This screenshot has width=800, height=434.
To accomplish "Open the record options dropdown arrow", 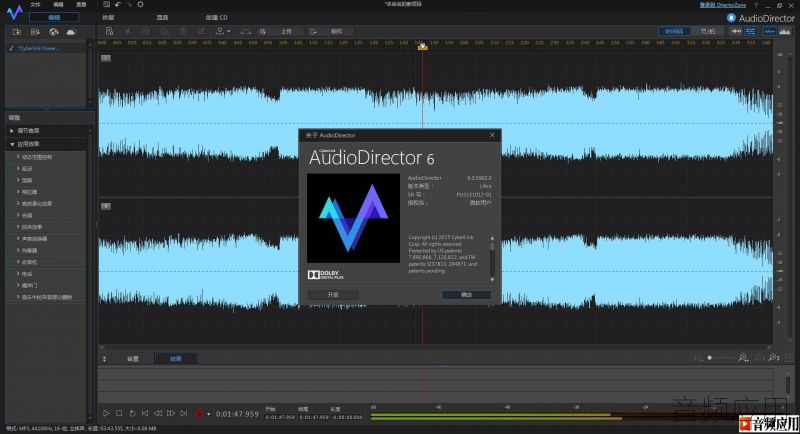I will pos(208,414).
